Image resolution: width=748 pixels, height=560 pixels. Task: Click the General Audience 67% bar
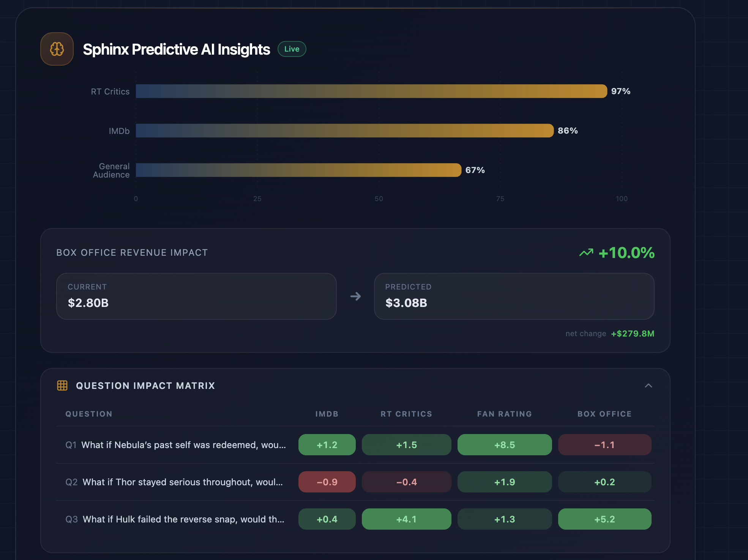tap(298, 170)
